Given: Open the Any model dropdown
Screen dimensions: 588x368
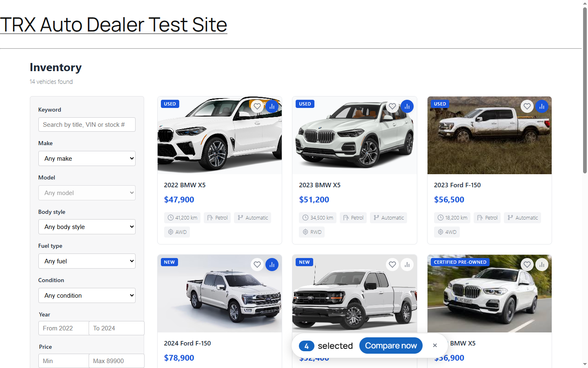Looking at the screenshot, I should pyautogui.click(x=87, y=193).
